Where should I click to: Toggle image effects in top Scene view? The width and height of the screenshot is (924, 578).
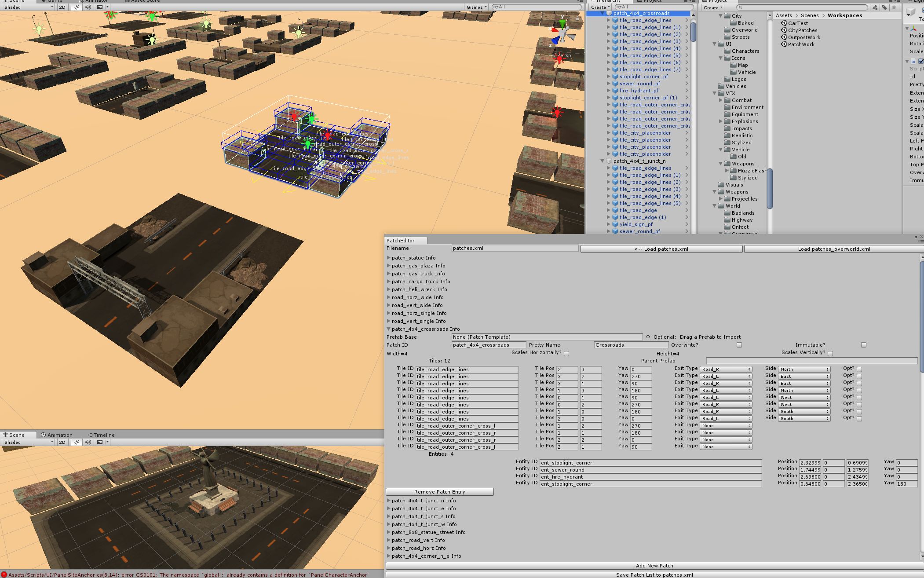click(x=100, y=7)
